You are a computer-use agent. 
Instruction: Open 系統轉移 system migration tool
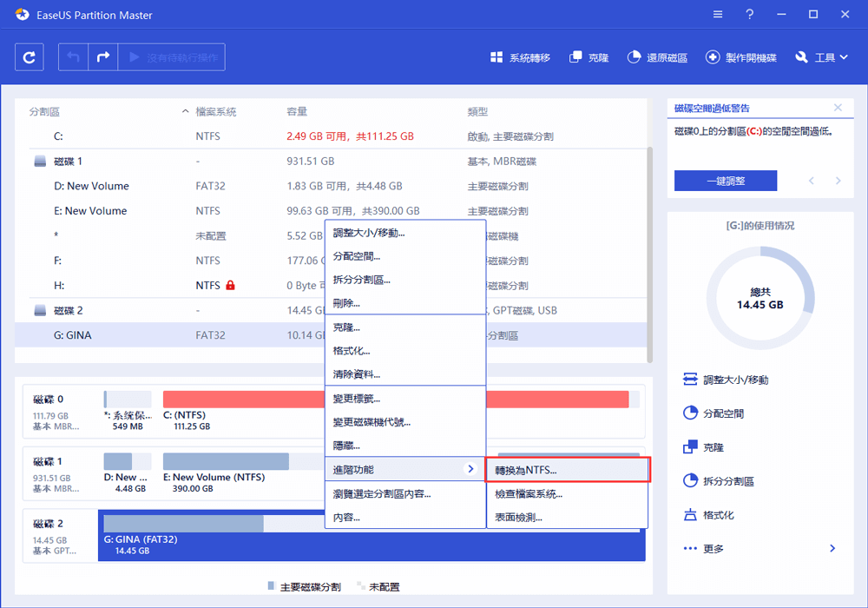coord(520,57)
